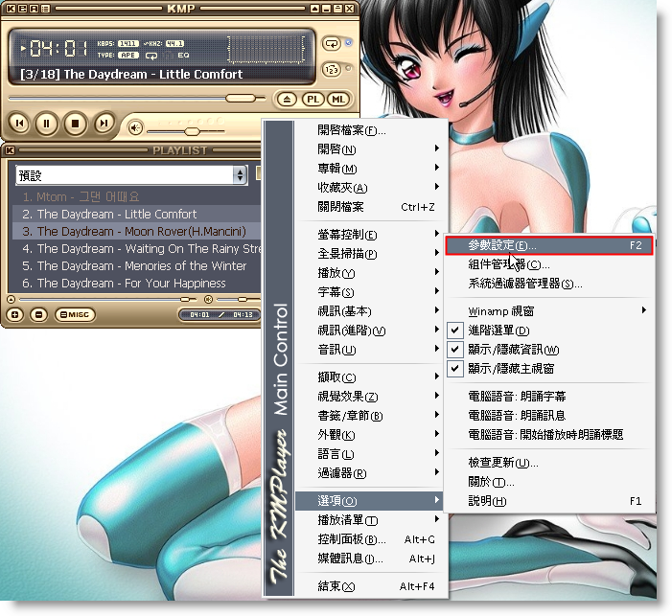The width and height of the screenshot is (672, 616).
Task: Skip to the next track
Action: point(104,124)
